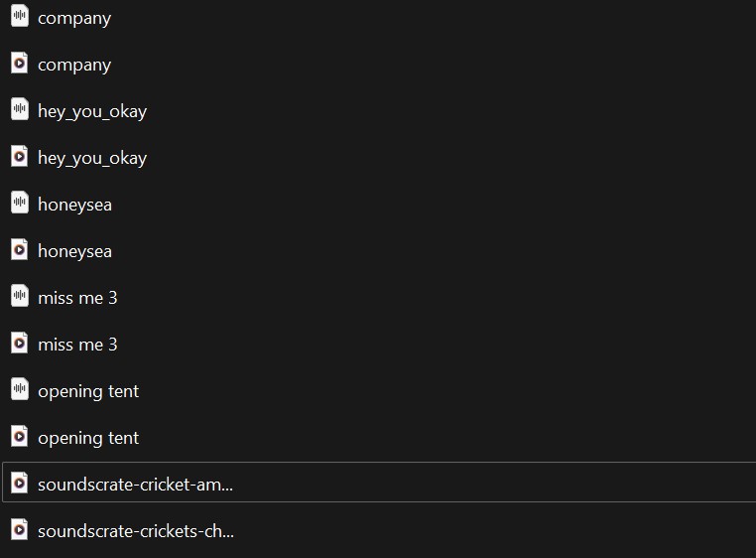Screen dimensions: 756x558
Task: Click the soundscrate-crickets-ch file icon
Action: (19, 530)
